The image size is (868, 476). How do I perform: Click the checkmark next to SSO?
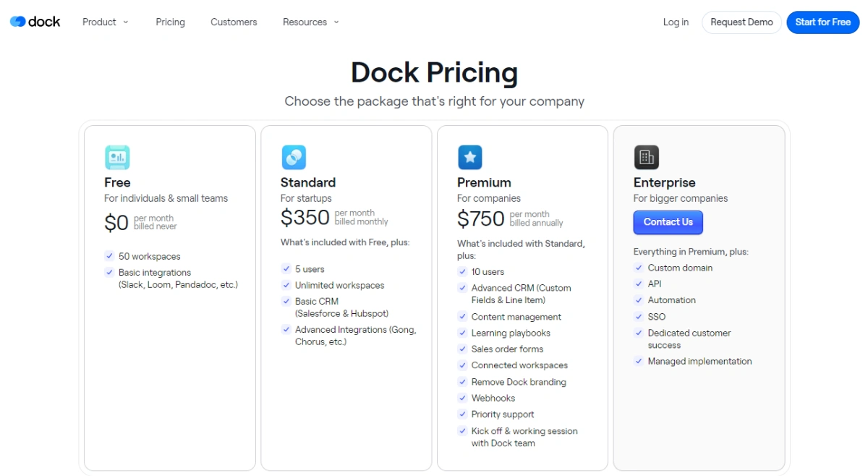(x=639, y=316)
